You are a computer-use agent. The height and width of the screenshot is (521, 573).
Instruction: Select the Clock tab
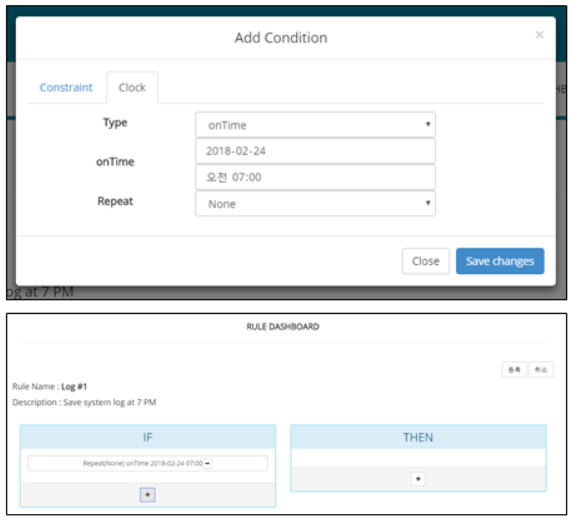132,88
